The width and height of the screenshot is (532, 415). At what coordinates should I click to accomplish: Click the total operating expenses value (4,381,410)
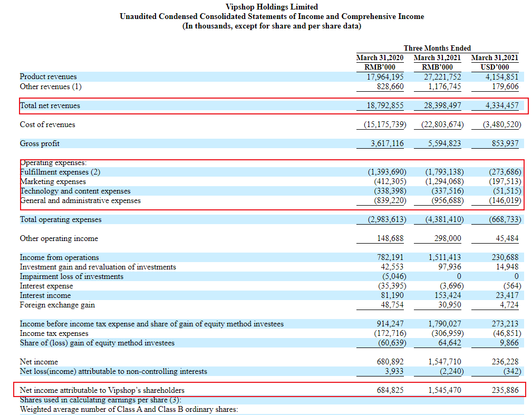[x=444, y=219]
